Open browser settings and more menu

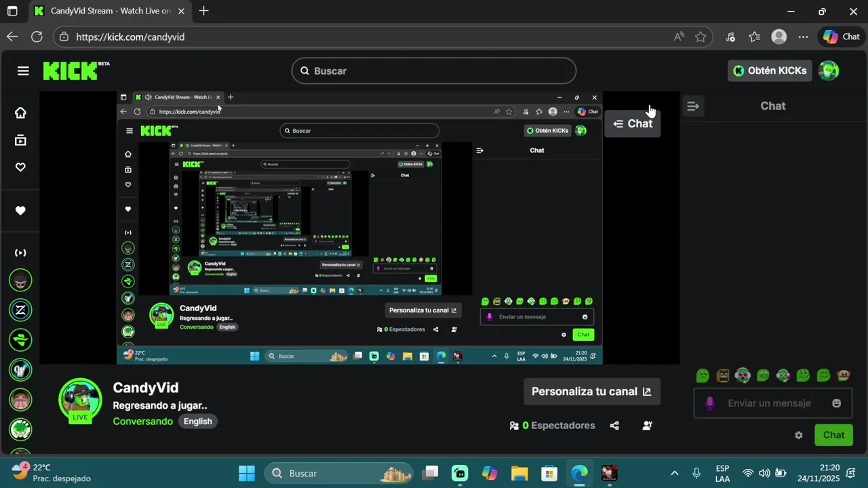point(804,37)
